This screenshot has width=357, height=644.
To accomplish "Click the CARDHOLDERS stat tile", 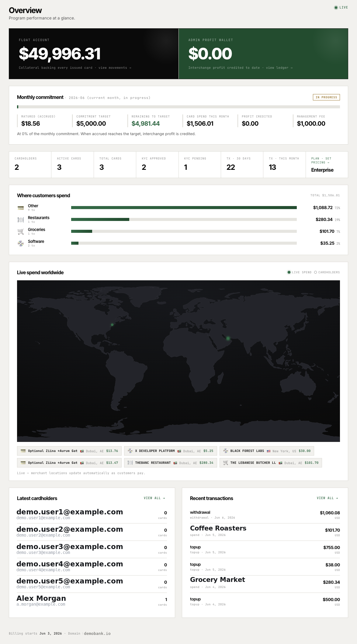I will pos(30,165).
